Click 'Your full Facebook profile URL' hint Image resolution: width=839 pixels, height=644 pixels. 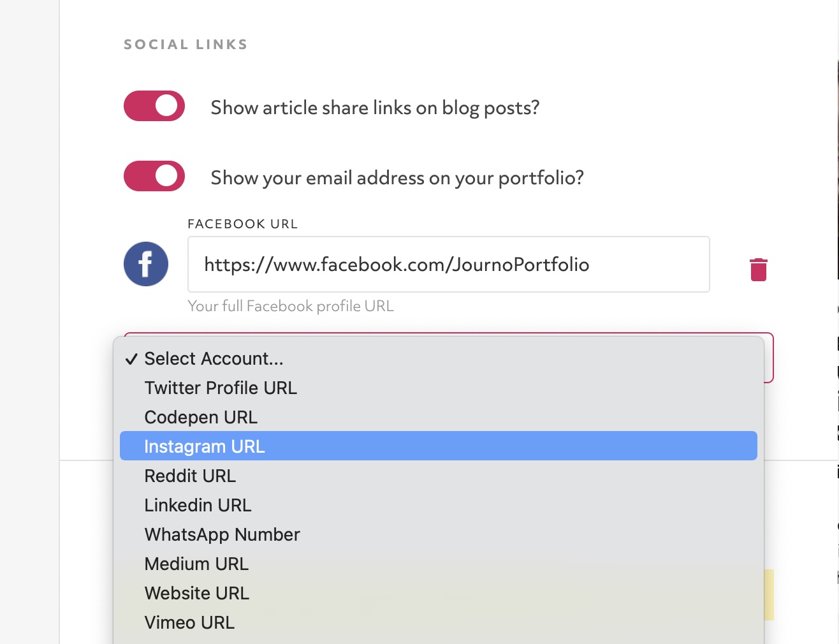coord(291,306)
